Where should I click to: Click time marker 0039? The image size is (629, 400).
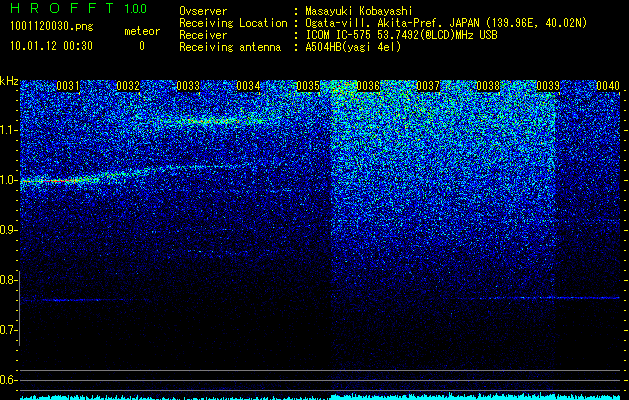point(548,86)
